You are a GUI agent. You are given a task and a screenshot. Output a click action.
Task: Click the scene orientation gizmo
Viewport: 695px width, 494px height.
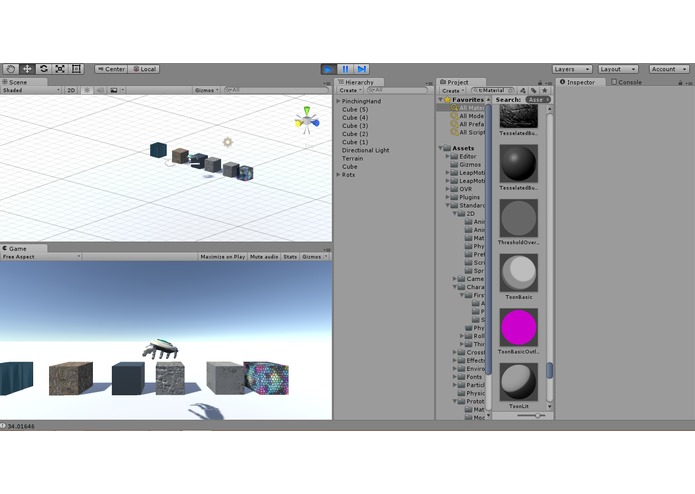click(307, 120)
